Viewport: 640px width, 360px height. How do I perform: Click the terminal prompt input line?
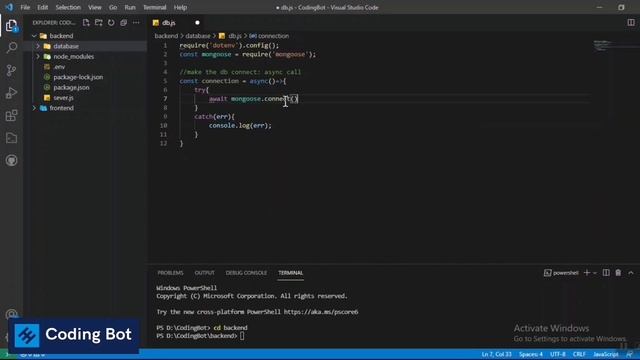click(242, 336)
